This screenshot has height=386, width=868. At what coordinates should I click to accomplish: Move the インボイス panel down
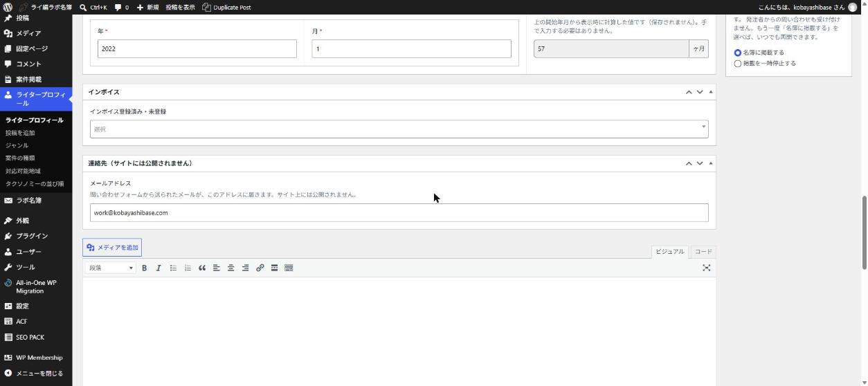pos(700,92)
